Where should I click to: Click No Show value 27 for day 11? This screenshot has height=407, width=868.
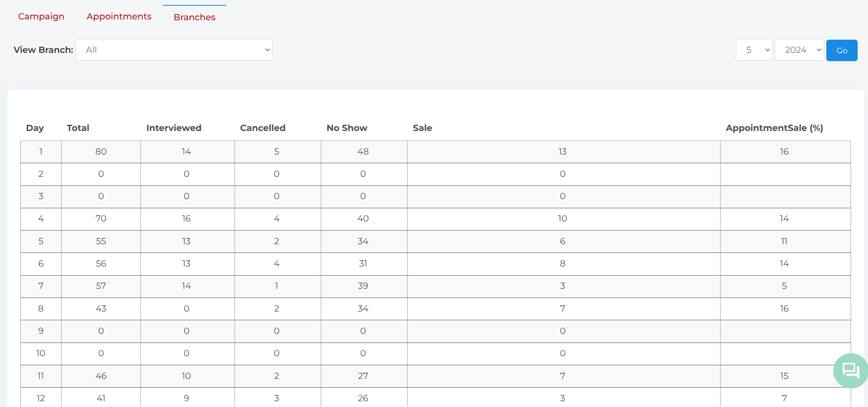click(363, 376)
